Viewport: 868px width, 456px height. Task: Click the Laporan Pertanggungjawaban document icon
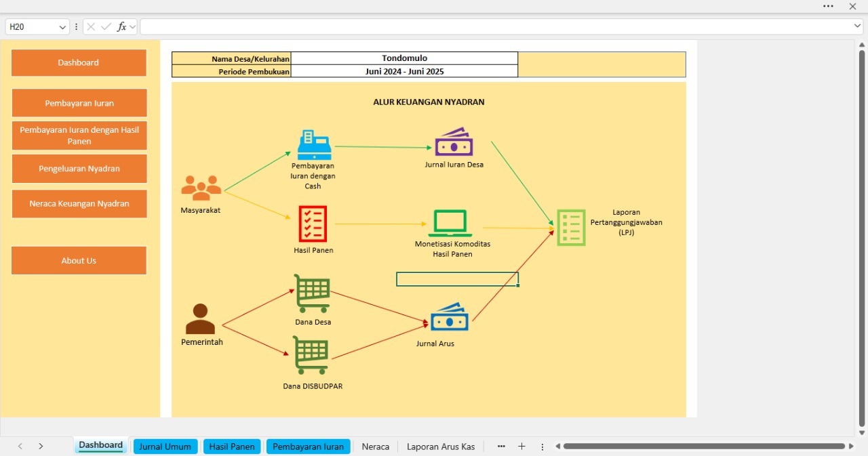coord(571,228)
